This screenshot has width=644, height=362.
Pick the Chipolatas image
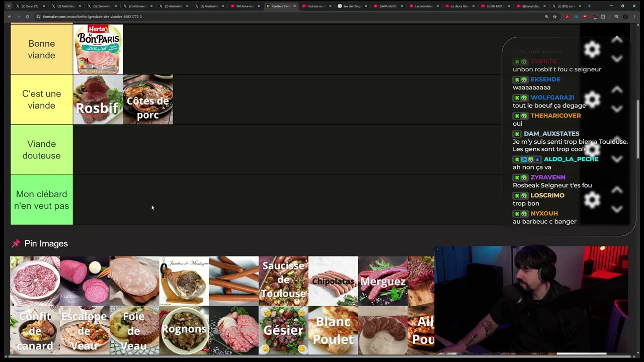[334, 281]
